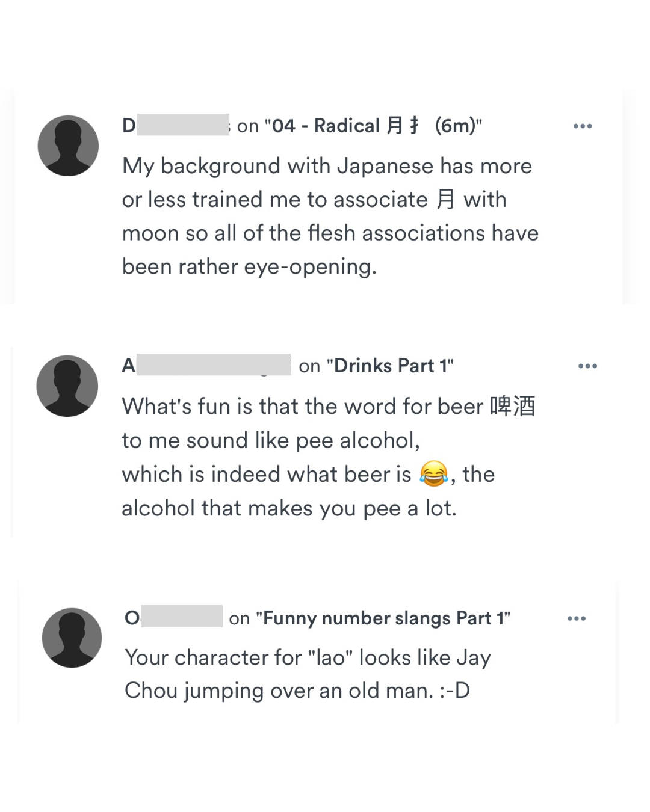The width and height of the screenshot is (650, 812).
Task: Open options menu on Radical 月 comment
Action: click(x=582, y=126)
